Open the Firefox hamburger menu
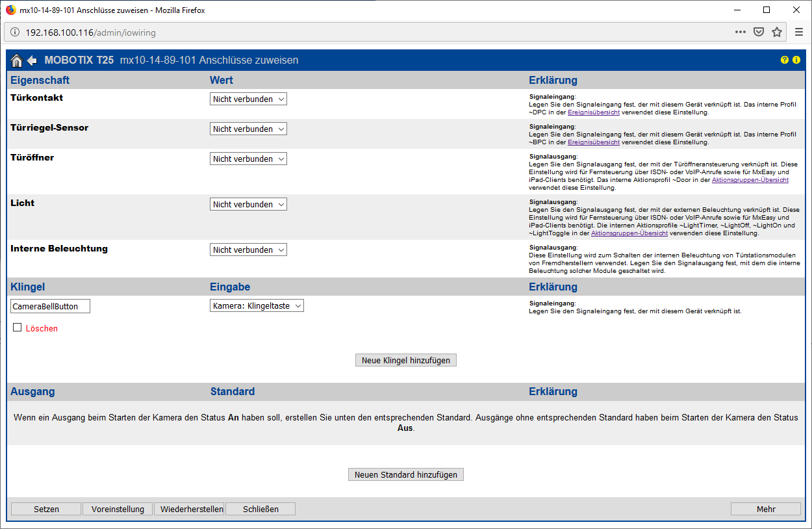 [x=799, y=32]
